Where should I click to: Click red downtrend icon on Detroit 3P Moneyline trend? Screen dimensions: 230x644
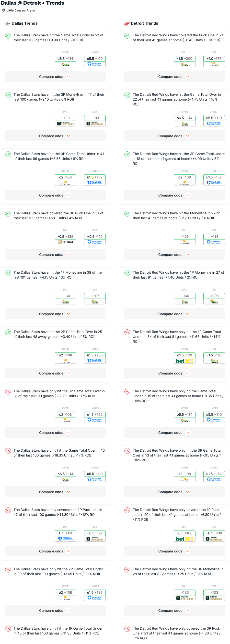pyautogui.click(x=127, y=570)
